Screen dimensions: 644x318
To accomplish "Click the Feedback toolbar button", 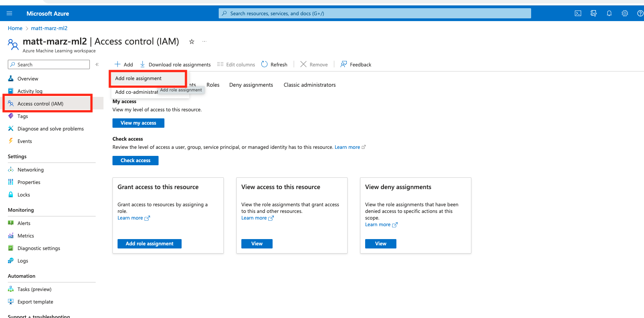I will point(356,64).
